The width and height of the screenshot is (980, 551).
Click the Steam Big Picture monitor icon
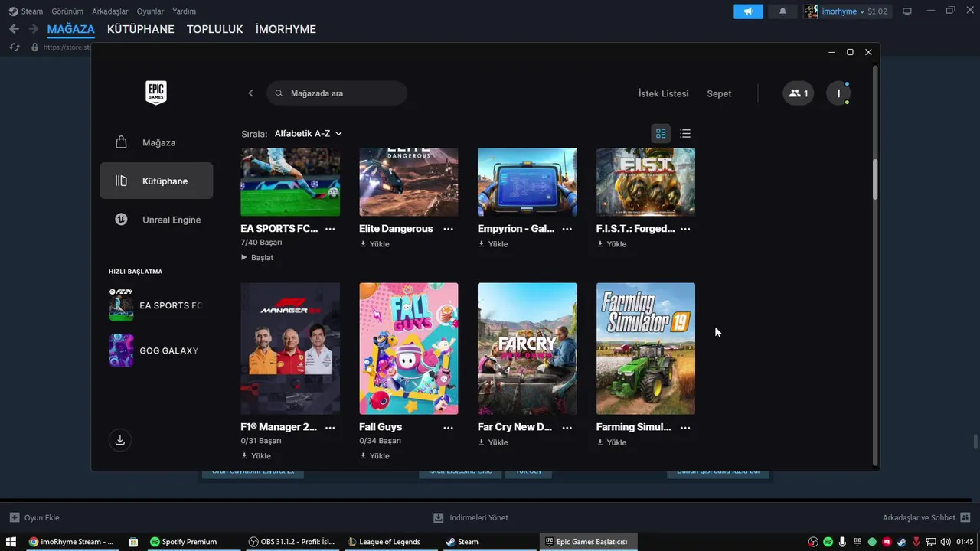point(907,11)
